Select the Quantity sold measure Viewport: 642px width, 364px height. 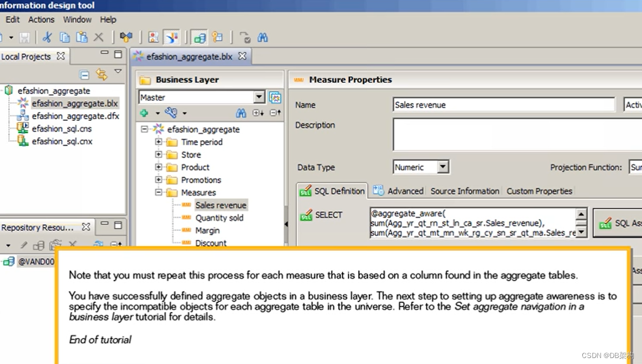pos(219,218)
